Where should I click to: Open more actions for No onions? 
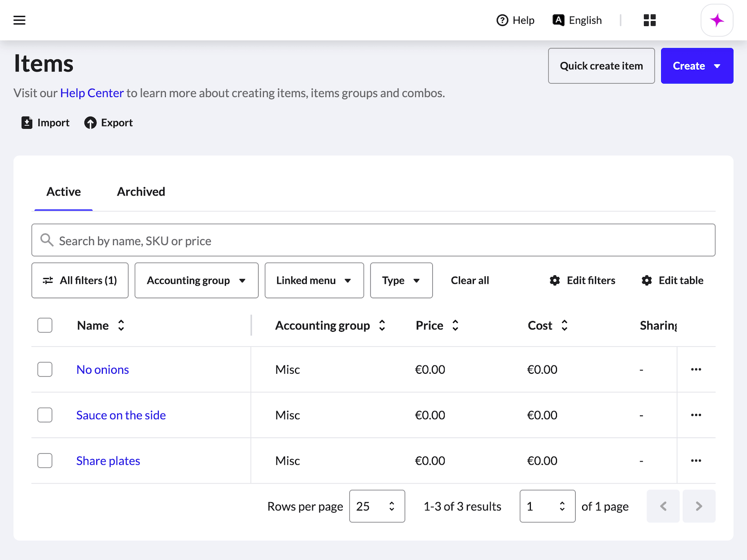point(696,369)
